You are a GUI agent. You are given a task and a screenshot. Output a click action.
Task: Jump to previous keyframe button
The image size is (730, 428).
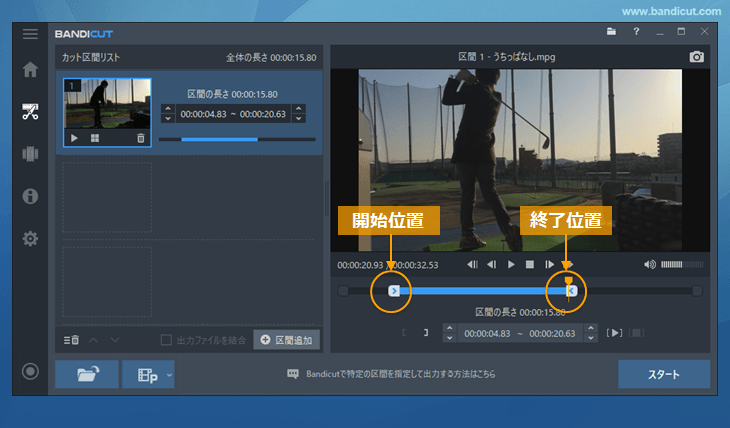point(472,265)
